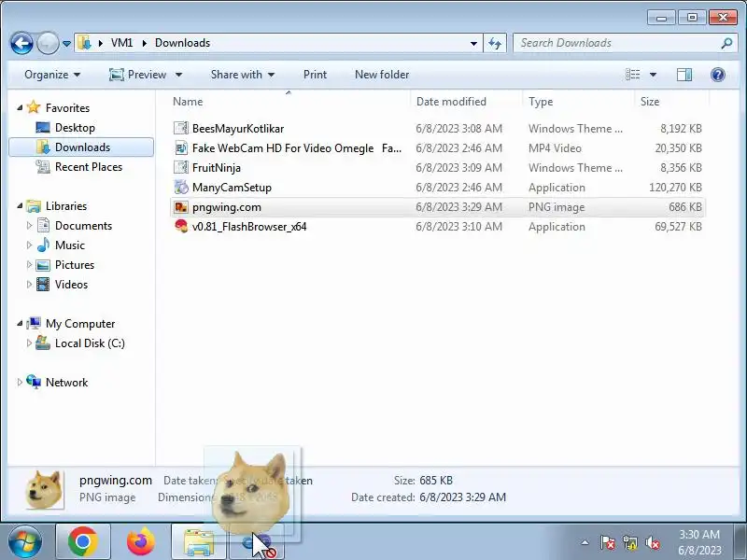The image size is (747, 560).
Task: Open the recent pages dropdown arrow
Action: (66, 44)
